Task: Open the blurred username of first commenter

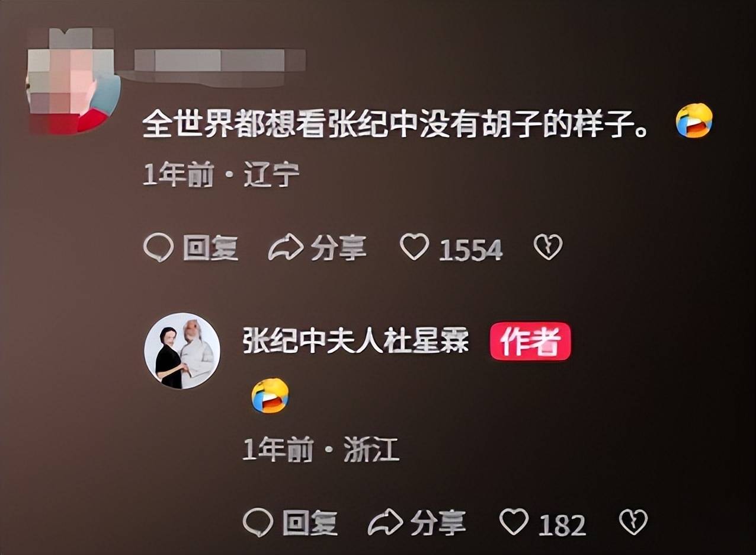Action: (x=220, y=60)
